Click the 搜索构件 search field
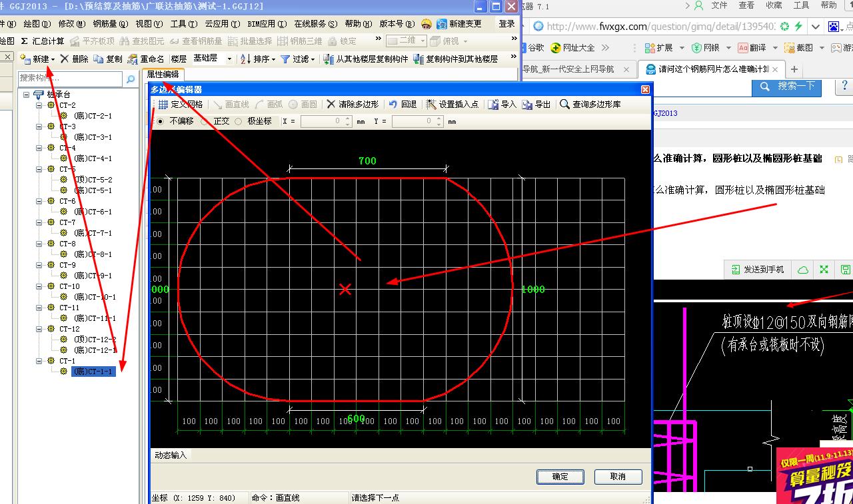853x504 pixels. 71,79
